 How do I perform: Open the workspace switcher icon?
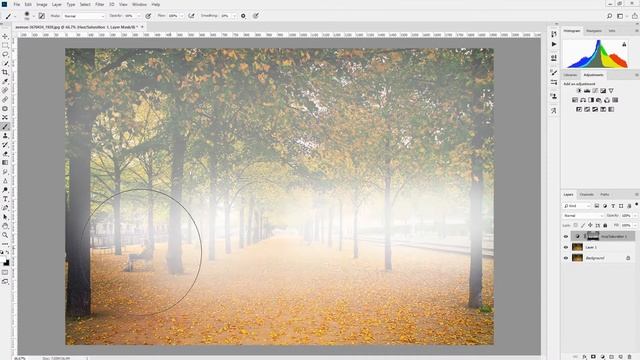[620, 16]
